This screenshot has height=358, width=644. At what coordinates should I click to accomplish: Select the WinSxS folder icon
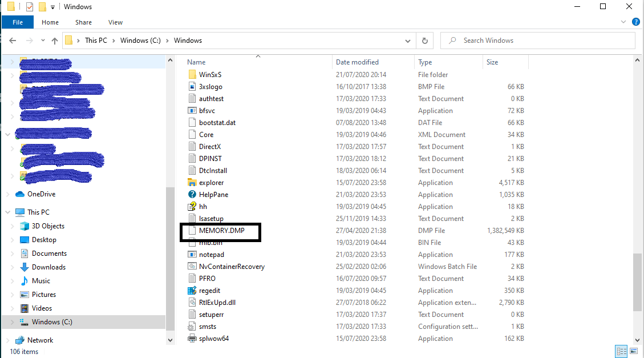192,74
